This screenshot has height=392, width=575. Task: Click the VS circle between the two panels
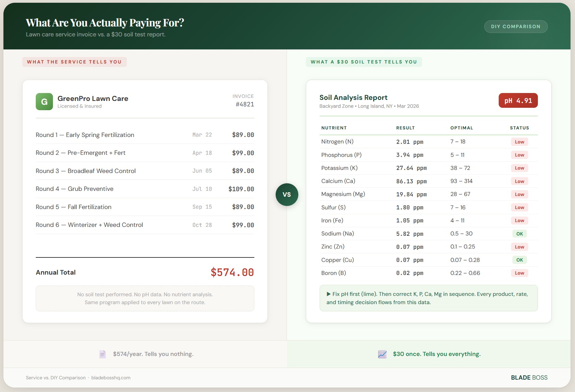coord(287,195)
